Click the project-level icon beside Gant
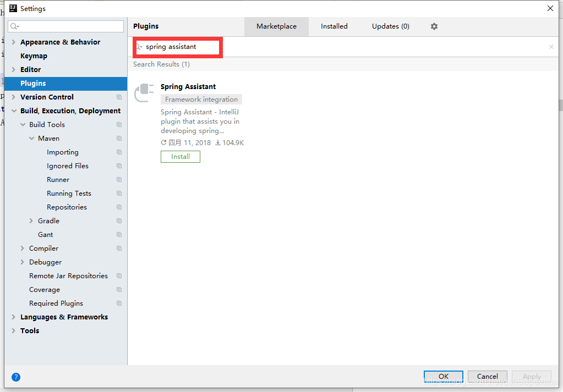 (119, 235)
